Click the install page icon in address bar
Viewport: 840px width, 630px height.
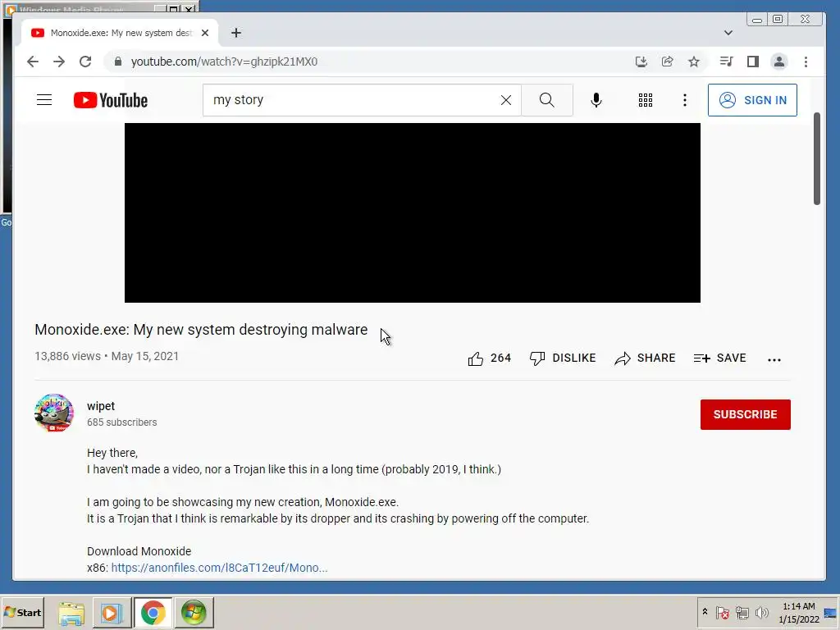click(641, 62)
